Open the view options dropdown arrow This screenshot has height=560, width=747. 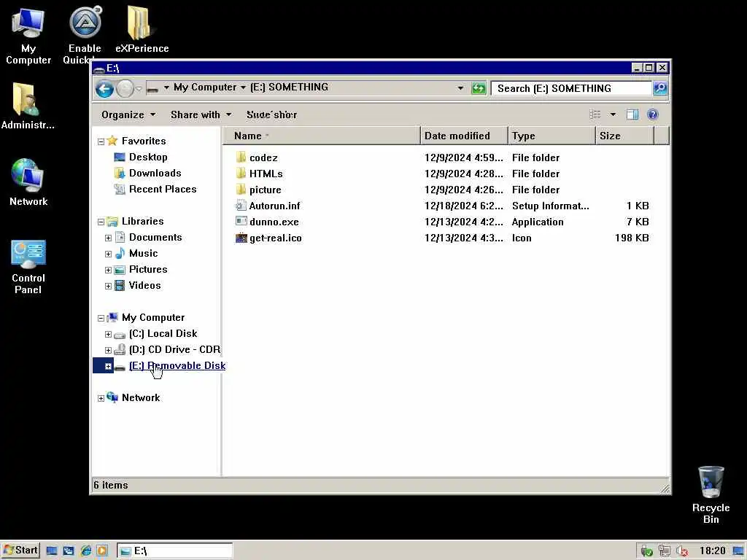(x=613, y=114)
